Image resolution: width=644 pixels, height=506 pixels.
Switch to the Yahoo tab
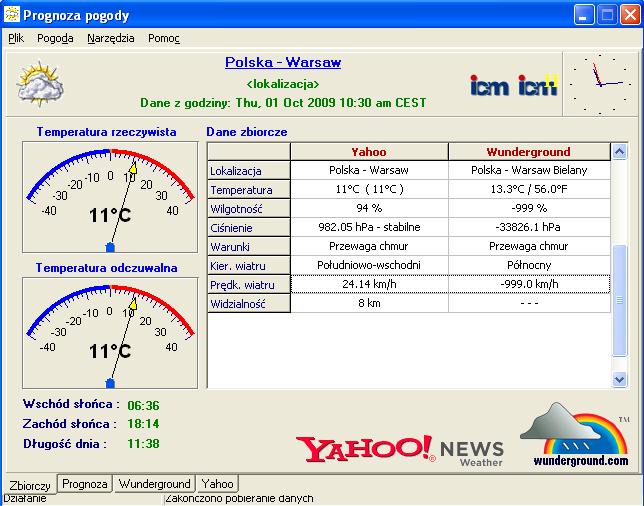point(217,484)
